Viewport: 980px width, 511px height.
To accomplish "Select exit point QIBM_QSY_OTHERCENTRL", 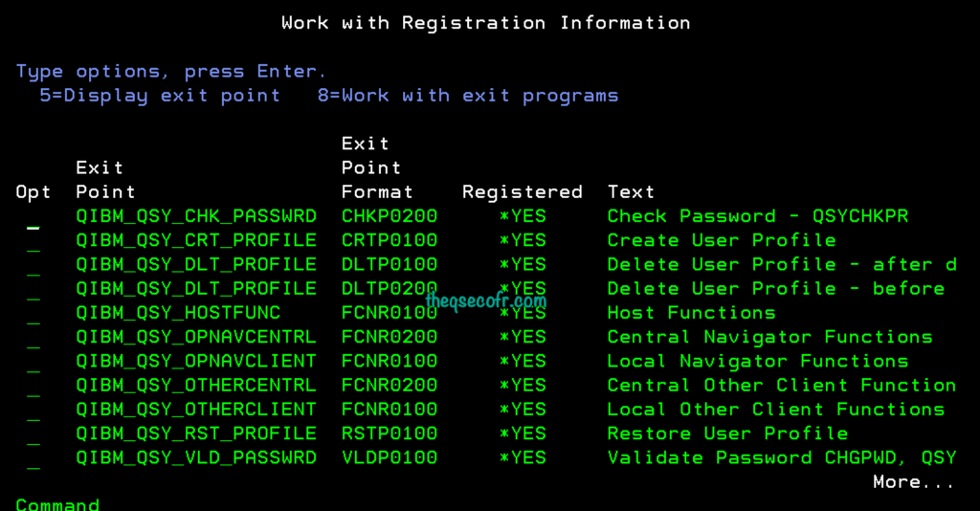I will [x=196, y=386].
